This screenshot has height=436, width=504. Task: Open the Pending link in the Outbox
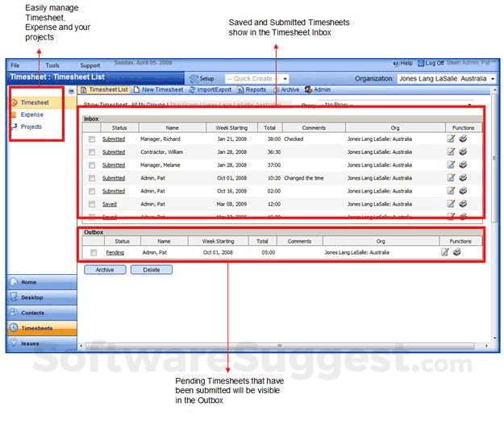pyautogui.click(x=115, y=252)
